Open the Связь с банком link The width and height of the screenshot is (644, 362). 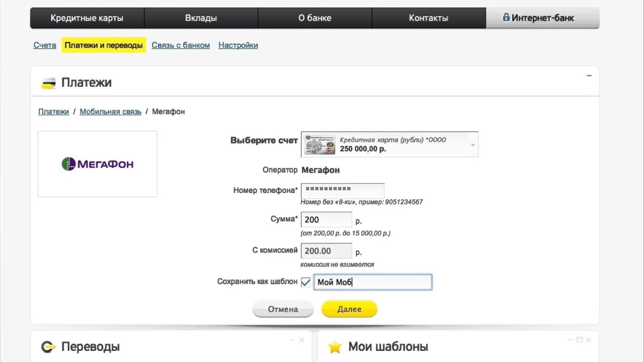pyautogui.click(x=181, y=45)
